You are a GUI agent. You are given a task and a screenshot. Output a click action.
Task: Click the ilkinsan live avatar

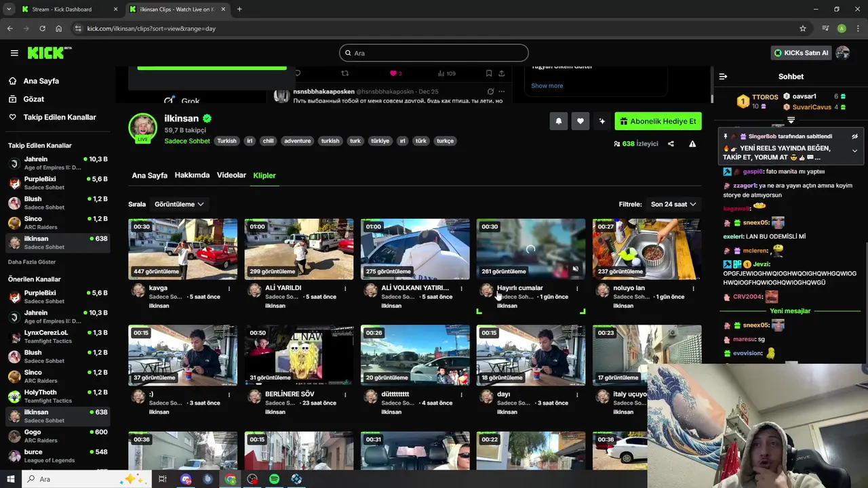tap(142, 127)
